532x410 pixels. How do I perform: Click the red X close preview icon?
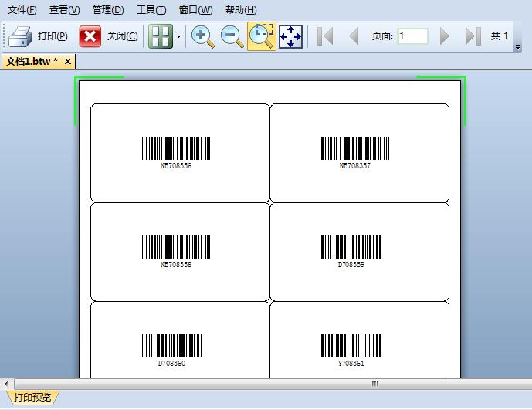click(90, 36)
